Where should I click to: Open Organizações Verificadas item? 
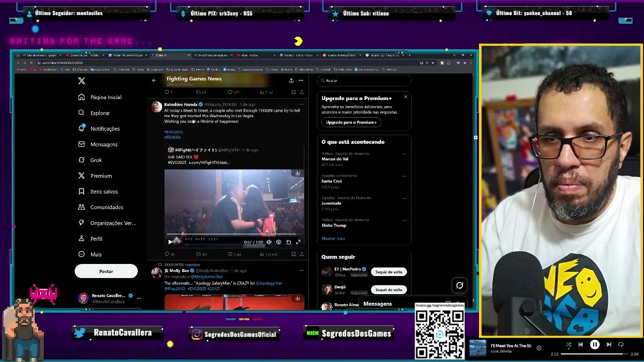(107, 223)
